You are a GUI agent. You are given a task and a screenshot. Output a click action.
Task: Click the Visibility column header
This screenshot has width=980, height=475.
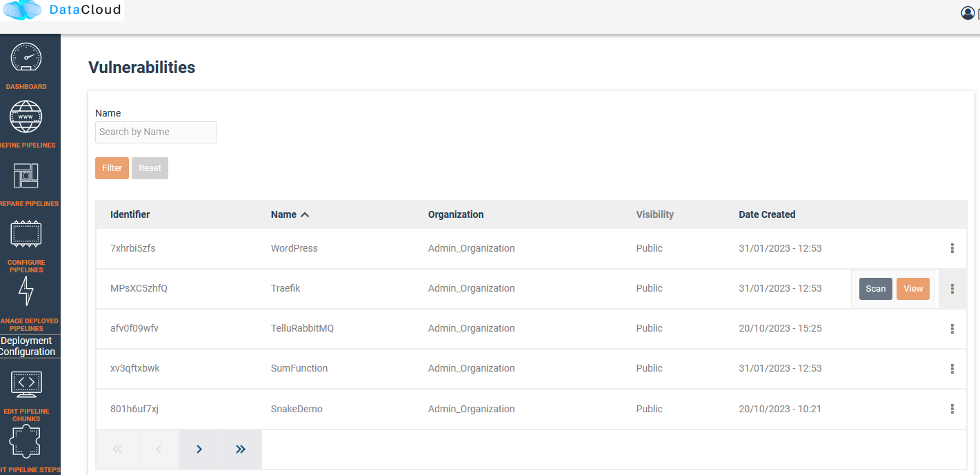(655, 214)
